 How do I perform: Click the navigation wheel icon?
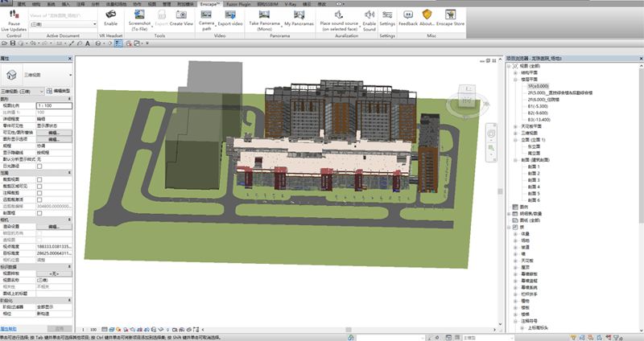point(491,134)
